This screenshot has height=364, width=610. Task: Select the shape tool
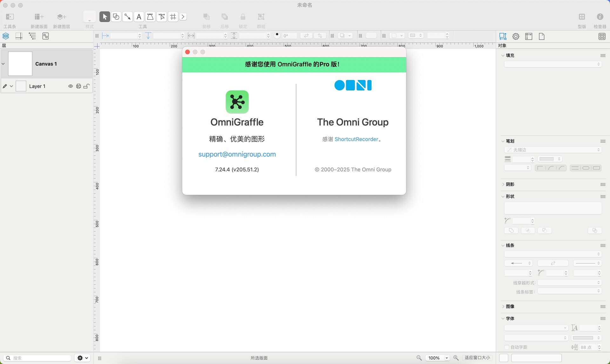click(x=116, y=17)
